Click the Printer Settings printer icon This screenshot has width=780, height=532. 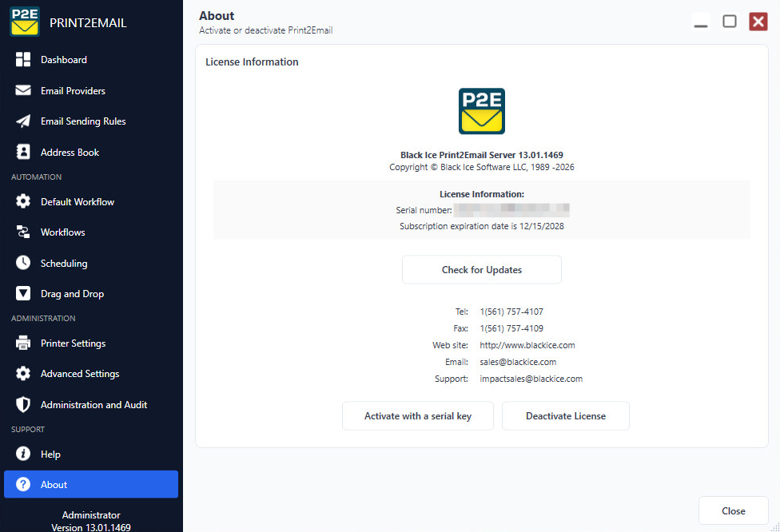point(23,343)
